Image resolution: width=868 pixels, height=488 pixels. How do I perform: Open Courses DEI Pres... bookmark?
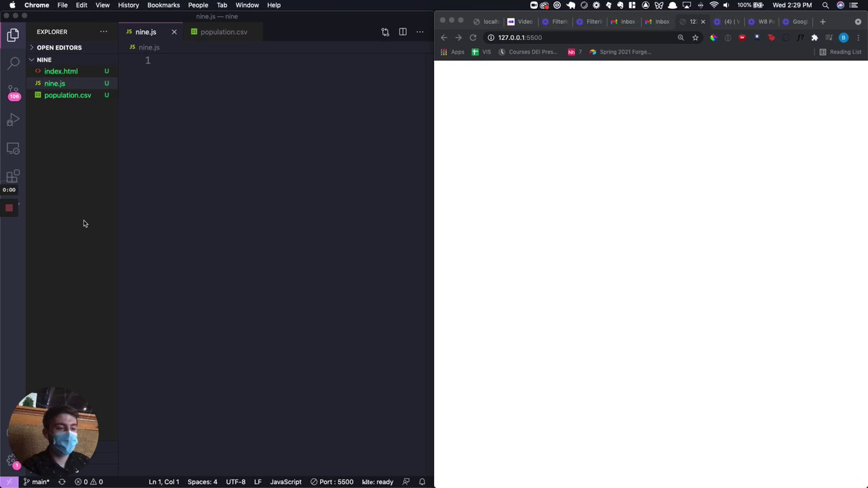[528, 52]
